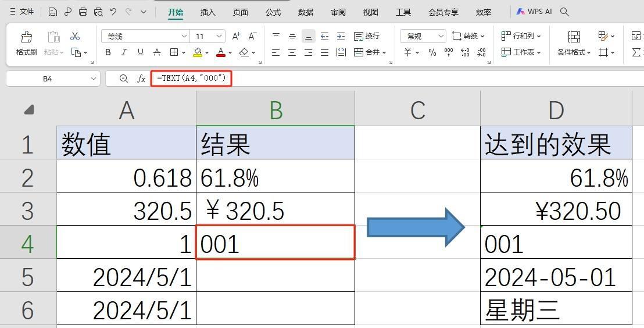Screen dimensions: 644x328
Task: Open Rows and Columns (行和列) menu
Action: click(521, 36)
